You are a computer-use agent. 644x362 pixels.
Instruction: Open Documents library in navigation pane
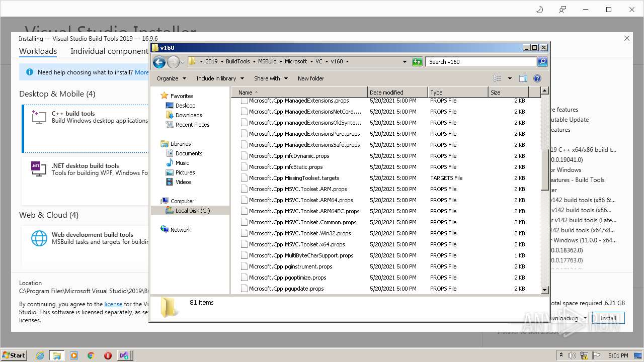(x=189, y=153)
